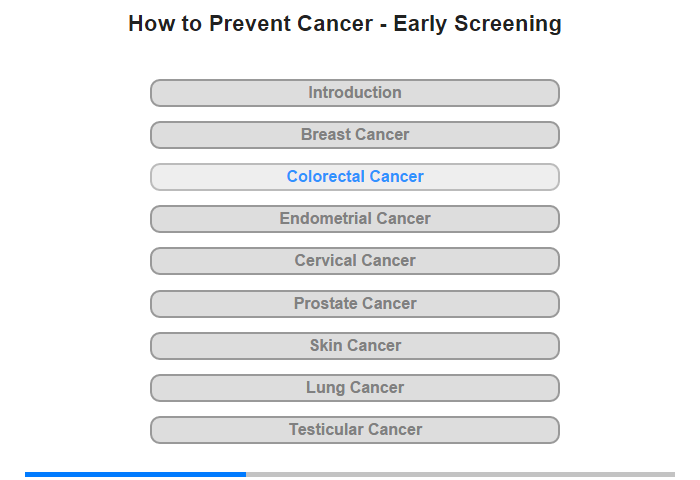The width and height of the screenshot is (700, 480).
Task: Open the Introduction section
Action: [x=355, y=93]
